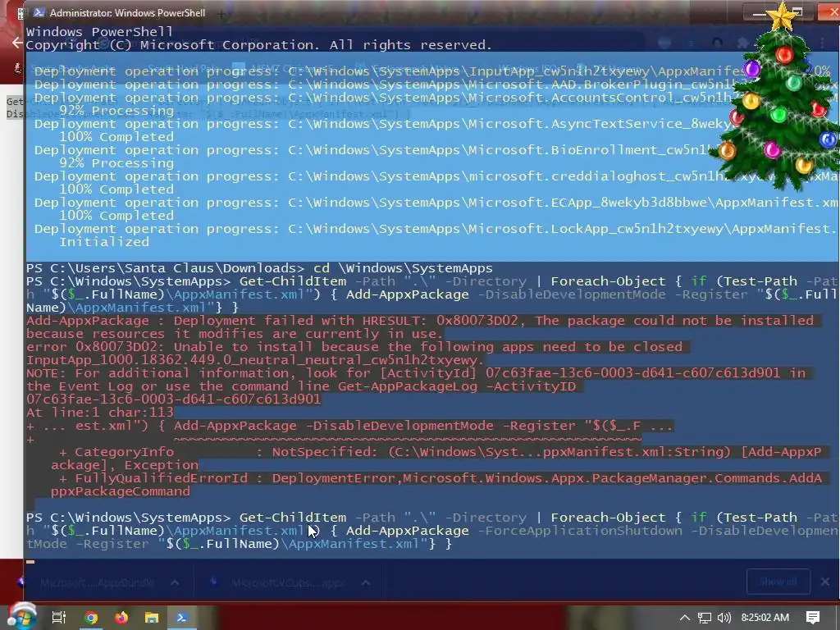Screen dimensions: 840x630
Task: Open the Microsoft AppxBundle downloaded file
Action: (x=97, y=582)
